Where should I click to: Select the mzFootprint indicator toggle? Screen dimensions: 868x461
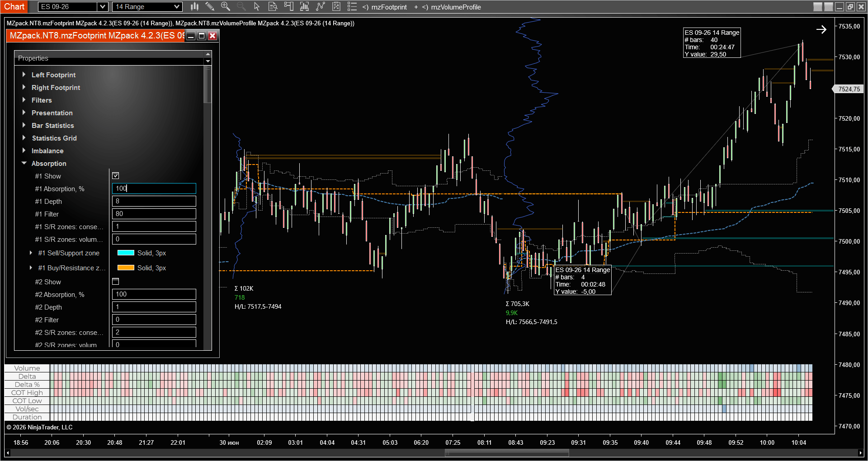385,7
